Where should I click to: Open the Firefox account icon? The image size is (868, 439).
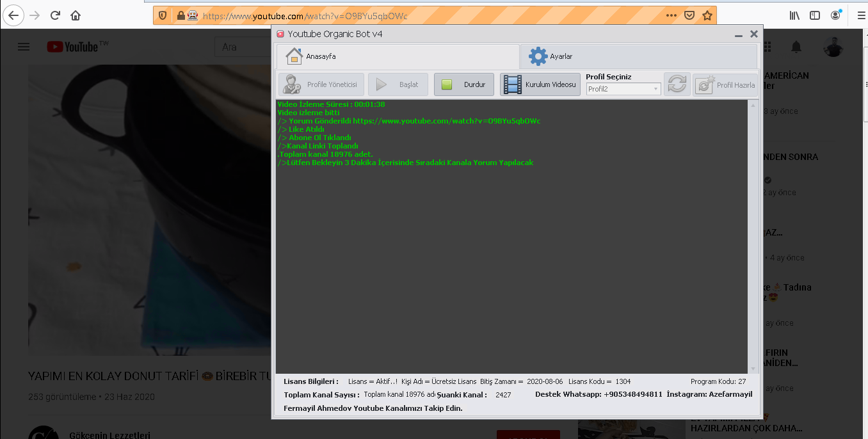[x=836, y=15]
